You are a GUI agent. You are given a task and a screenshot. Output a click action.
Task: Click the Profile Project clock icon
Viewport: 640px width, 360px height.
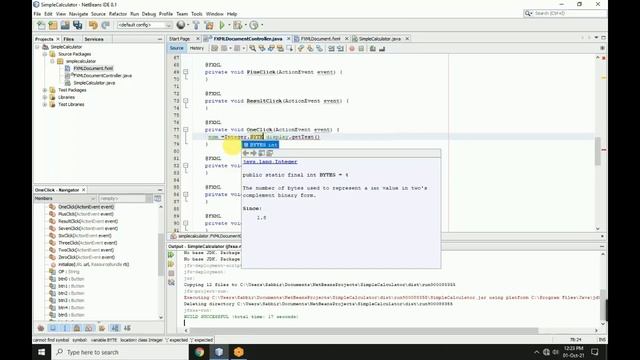[x=253, y=25]
